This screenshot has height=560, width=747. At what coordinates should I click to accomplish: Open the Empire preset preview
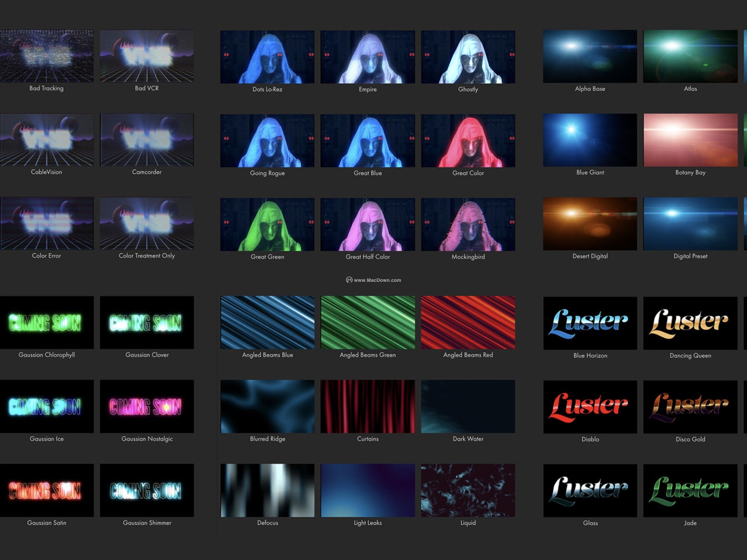367,58
